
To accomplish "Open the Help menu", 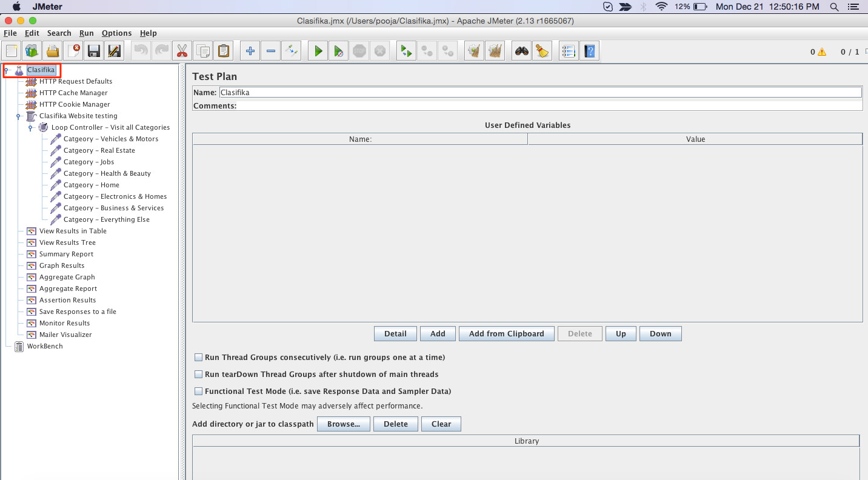I will coord(149,33).
